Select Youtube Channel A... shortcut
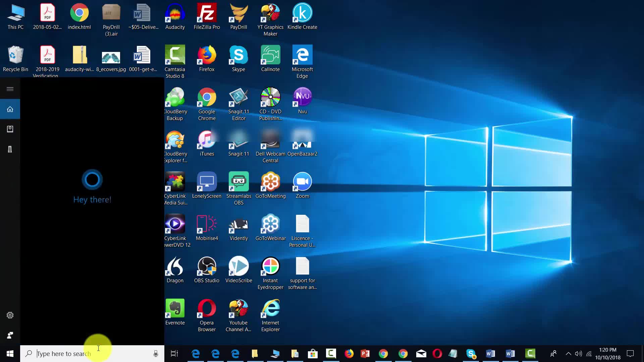 pos(238,315)
